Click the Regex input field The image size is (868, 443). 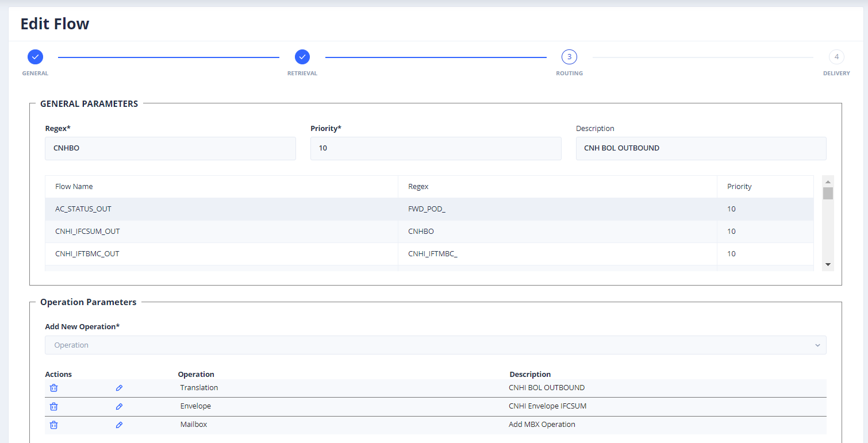pos(170,148)
